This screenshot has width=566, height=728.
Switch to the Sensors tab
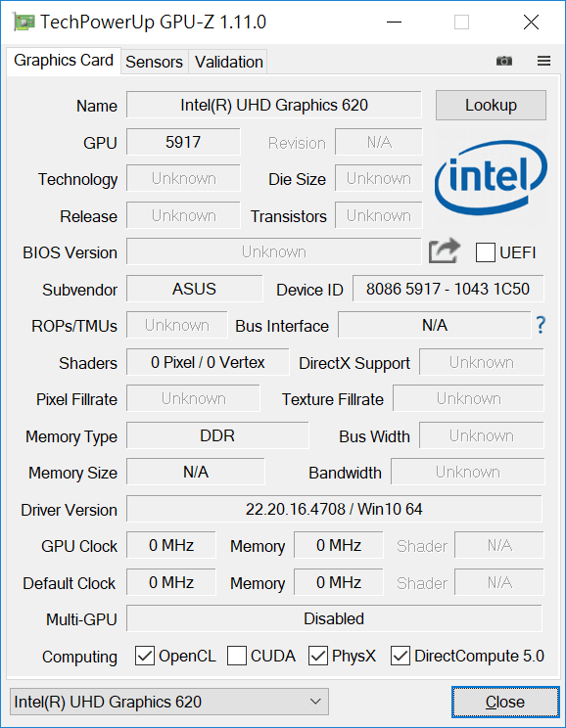(155, 62)
